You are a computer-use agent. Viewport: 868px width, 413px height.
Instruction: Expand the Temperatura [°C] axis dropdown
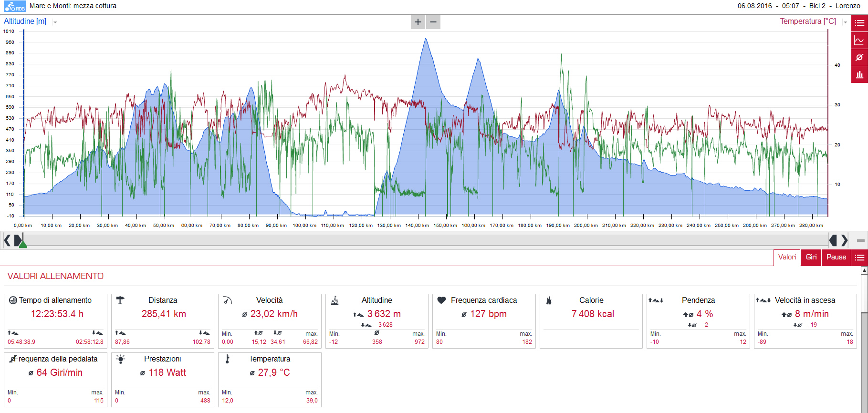coord(845,22)
